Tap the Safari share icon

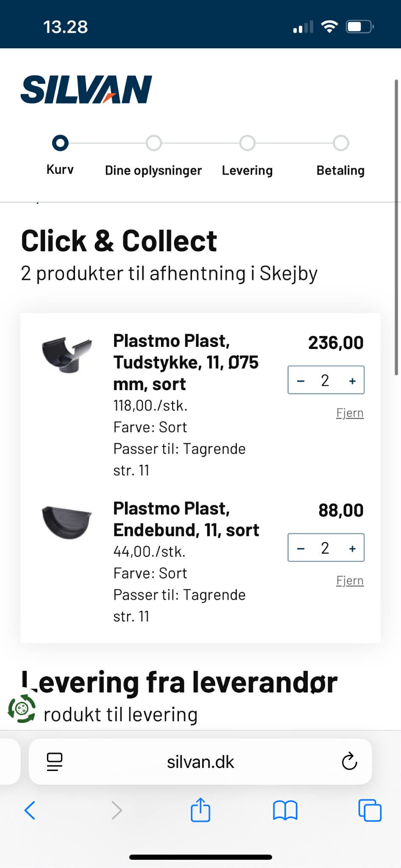point(200,810)
